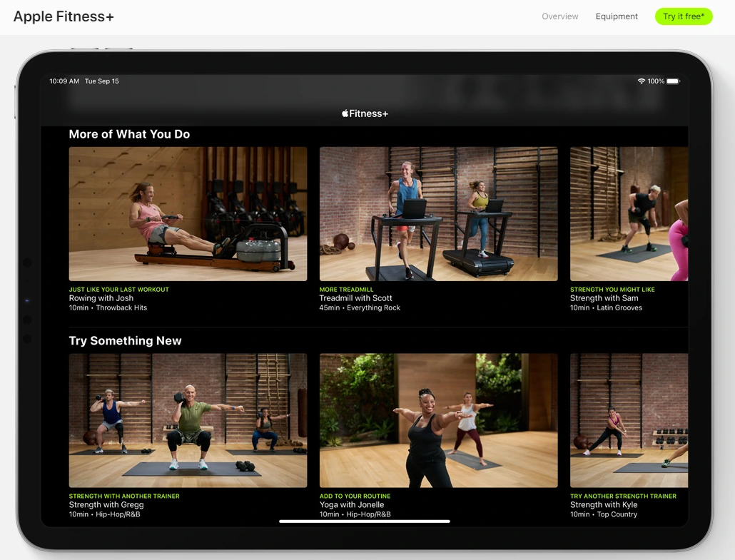Click '10min • Top Country' text
Screen dimensions: 735x560
pos(604,514)
